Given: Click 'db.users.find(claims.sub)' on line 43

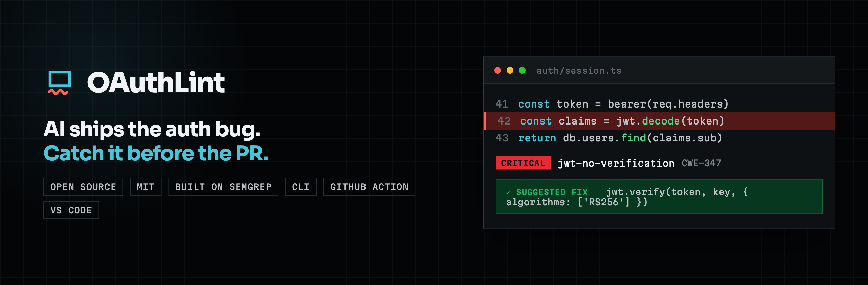Looking at the screenshot, I should click(x=643, y=138).
